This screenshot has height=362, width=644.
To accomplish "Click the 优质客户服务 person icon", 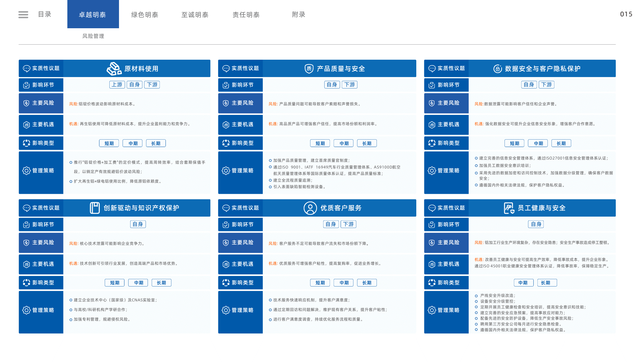I will tap(310, 208).
